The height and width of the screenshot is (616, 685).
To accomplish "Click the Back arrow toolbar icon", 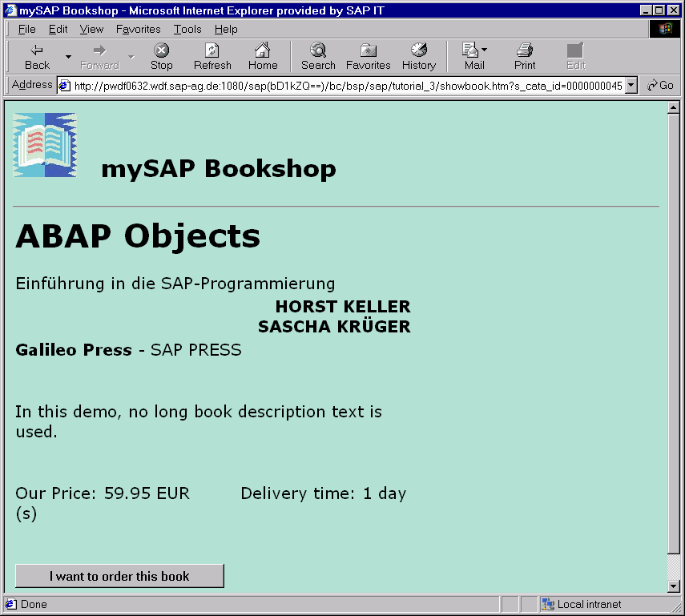I will [37, 50].
